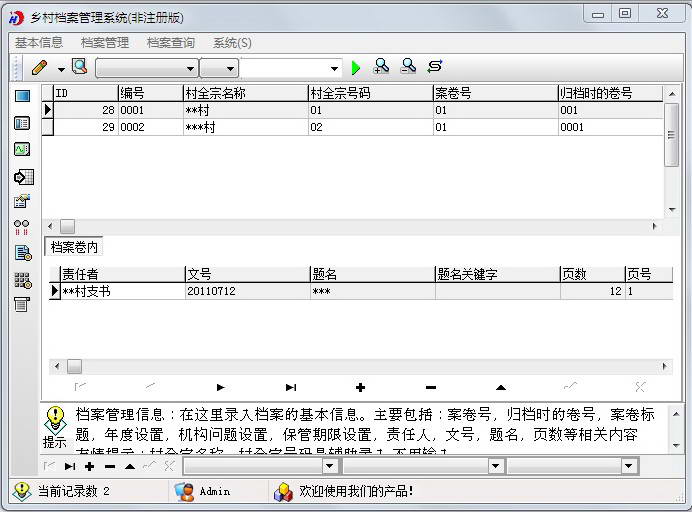Screen dimensions: 692x512
Task: Select the list form sidebar icon
Action: point(22,123)
